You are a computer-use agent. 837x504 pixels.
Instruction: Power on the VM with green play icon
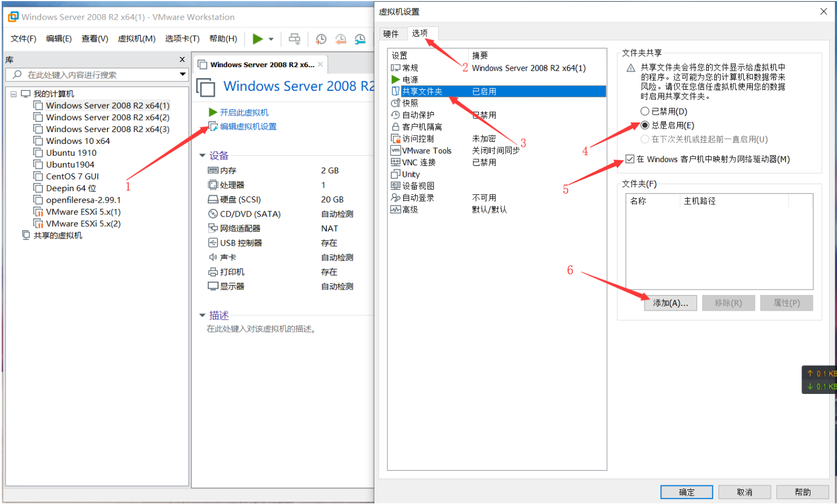(259, 39)
